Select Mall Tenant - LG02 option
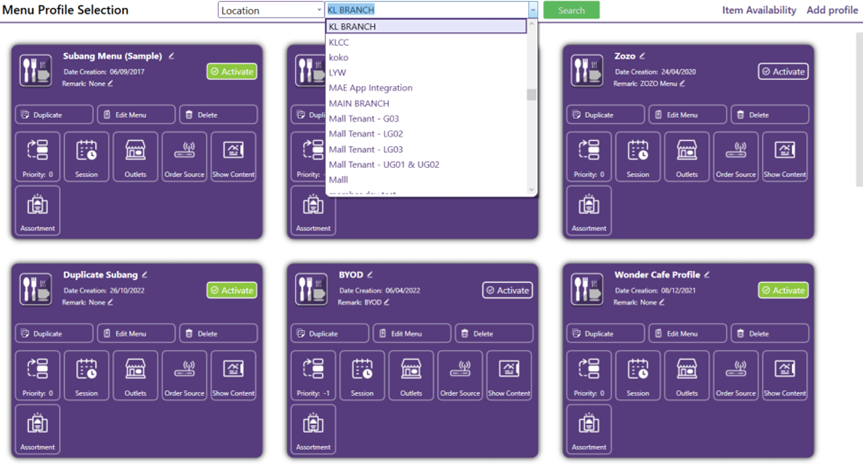This screenshot has width=863, height=464. point(366,134)
